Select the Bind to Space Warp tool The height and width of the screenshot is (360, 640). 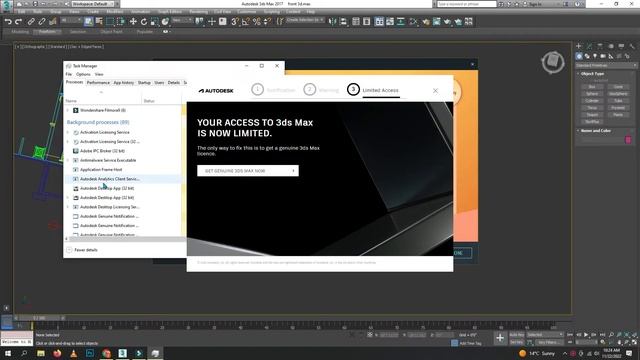coord(53,22)
